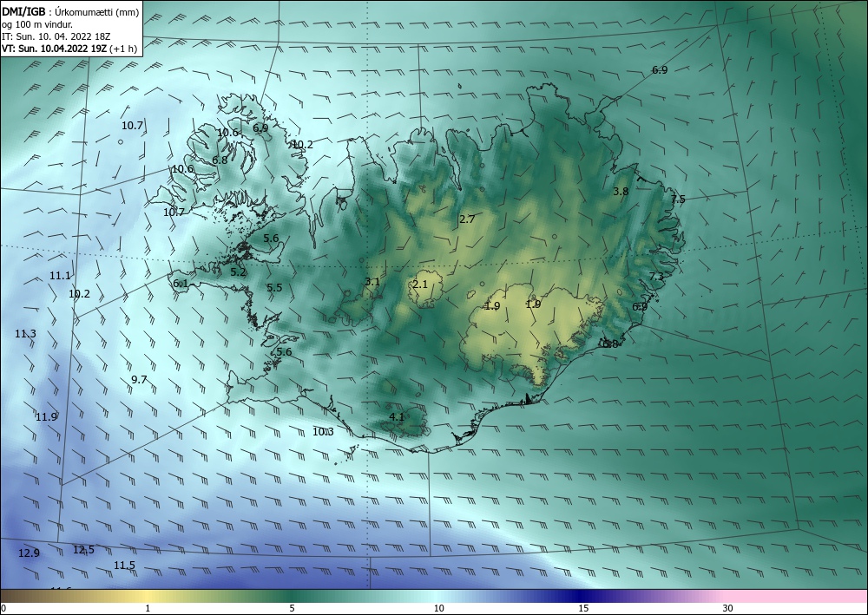This screenshot has height=615, width=868.
Task: Click the 15 tick label on the legend
Action: (x=583, y=608)
